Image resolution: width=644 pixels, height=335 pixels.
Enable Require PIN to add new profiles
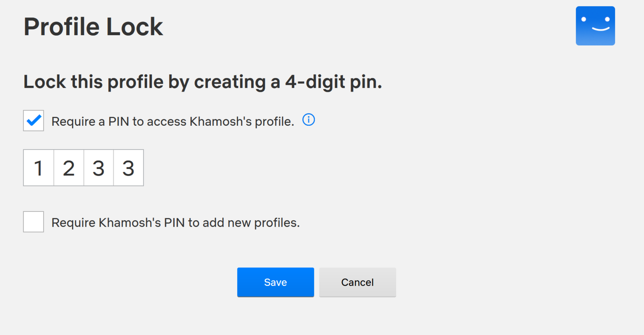(x=33, y=222)
